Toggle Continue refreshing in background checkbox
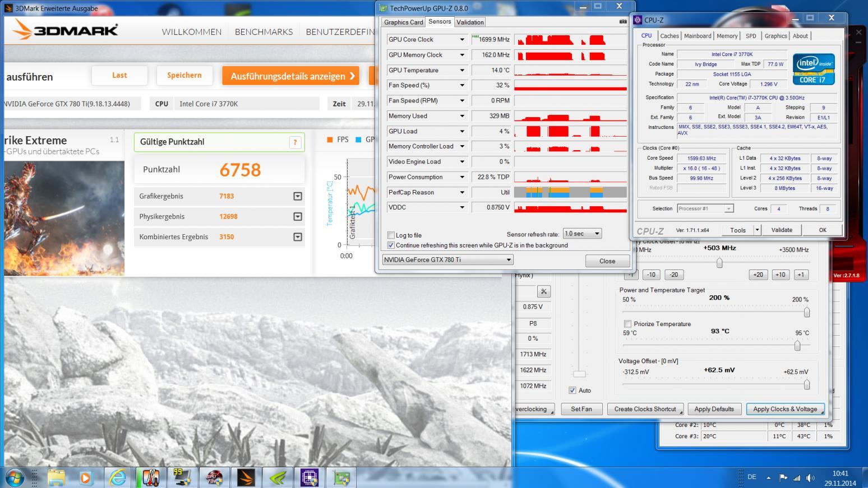 391,245
